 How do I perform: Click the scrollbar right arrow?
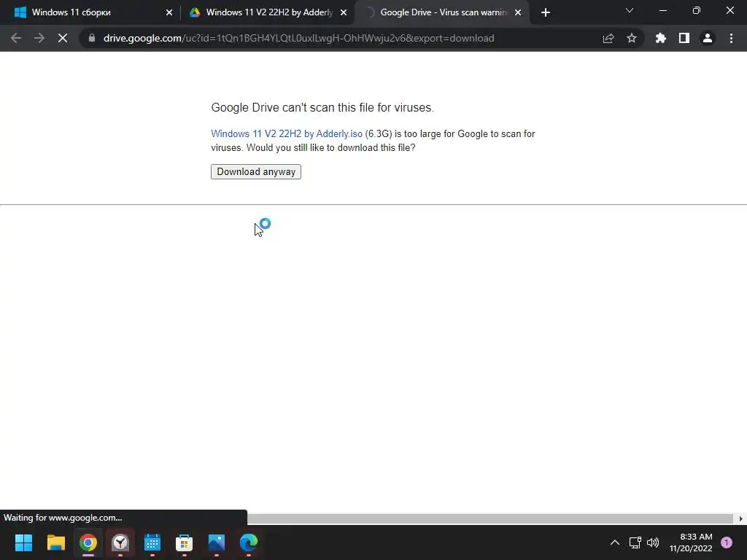741,518
